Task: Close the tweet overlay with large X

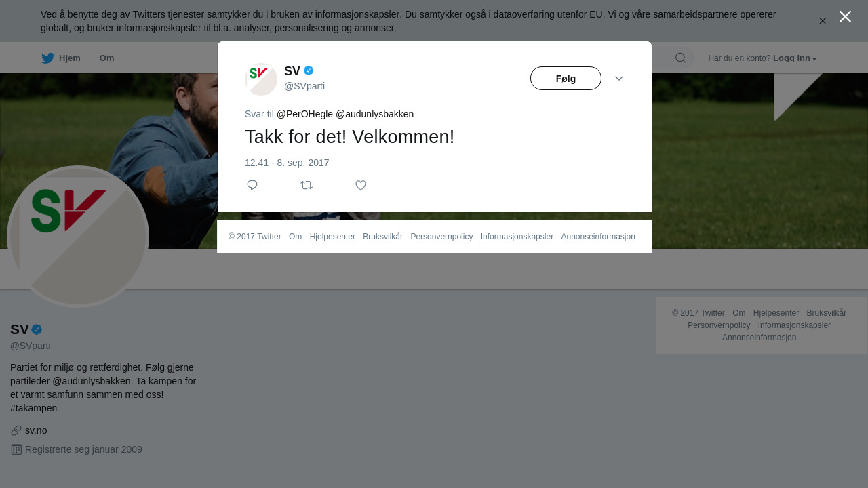Action: click(845, 16)
